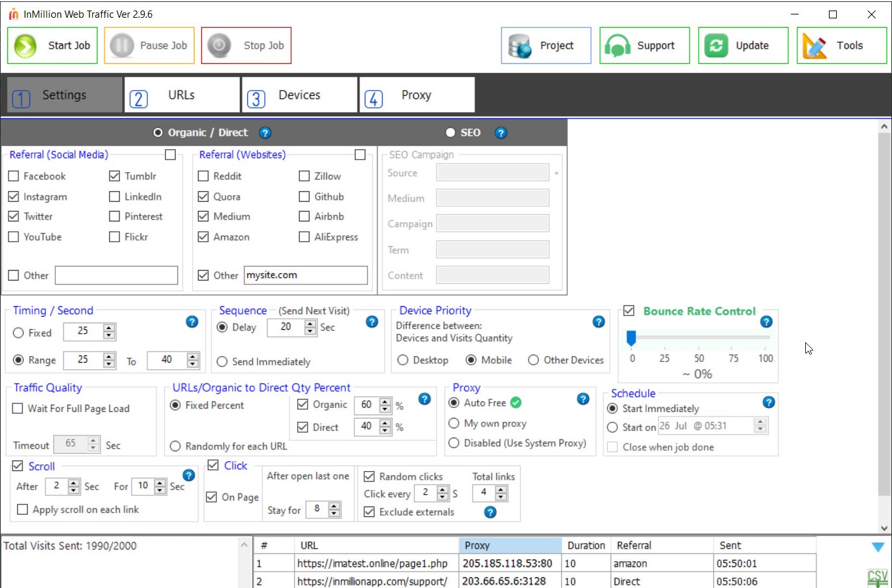Screen dimensions: 892x588
Task: Select the Organic / Direct radio option
Action: coord(157,133)
